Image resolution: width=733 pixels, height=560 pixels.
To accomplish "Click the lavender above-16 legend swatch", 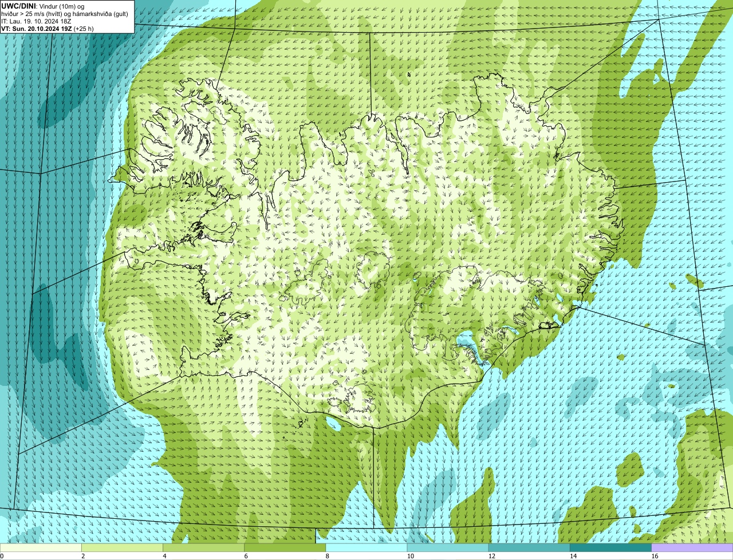I will 692,547.
